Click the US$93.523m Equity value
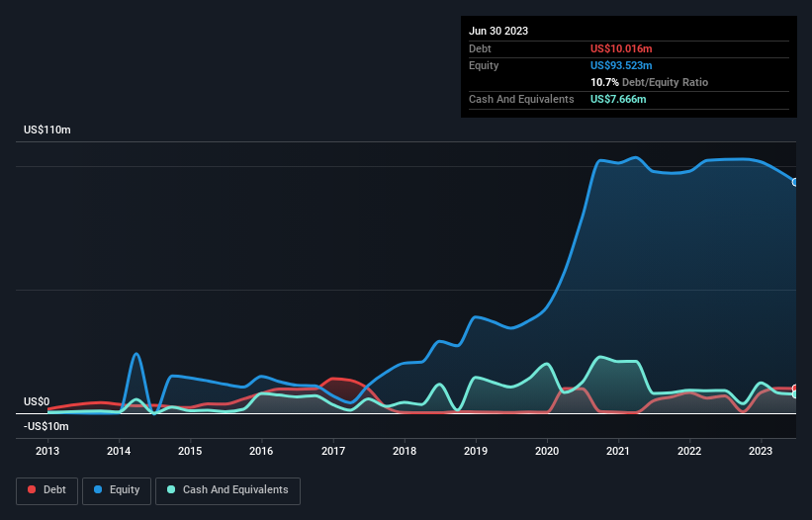This screenshot has width=812, height=520. [x=621, y=65]
